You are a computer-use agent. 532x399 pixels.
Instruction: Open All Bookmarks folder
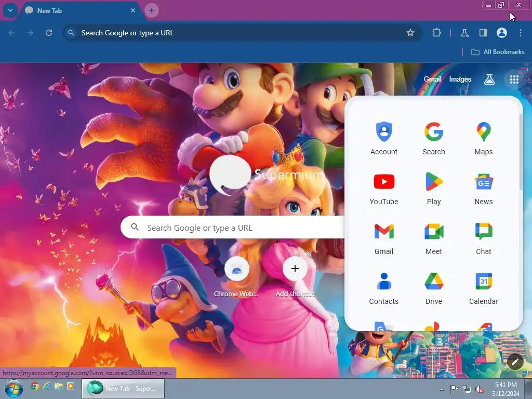coord(498,52)
